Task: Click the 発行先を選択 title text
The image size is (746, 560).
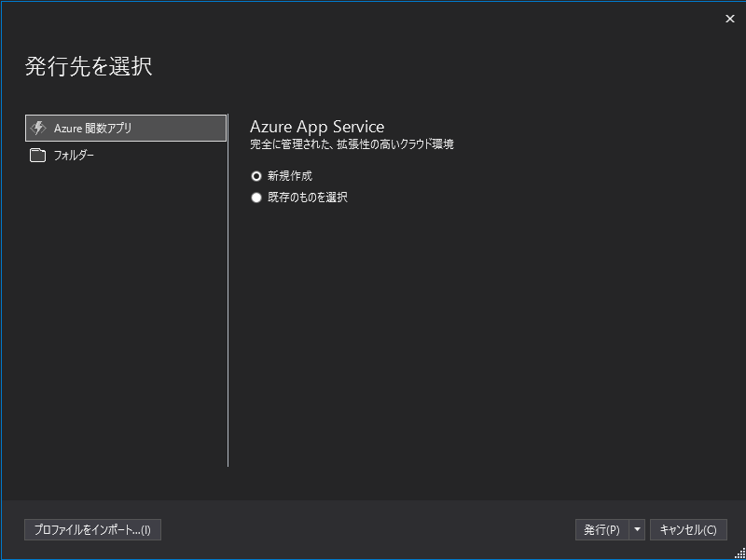Action: coord(89,66)
